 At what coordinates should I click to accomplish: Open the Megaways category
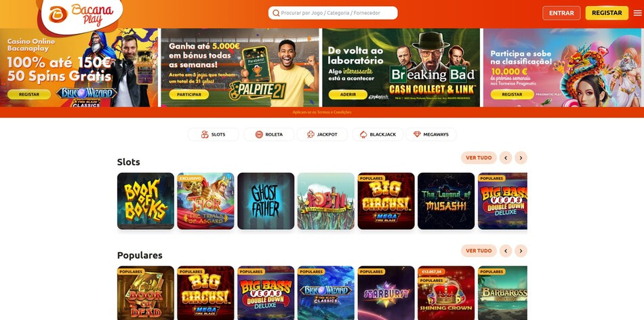pyautogui.click(x=431, y=134)
